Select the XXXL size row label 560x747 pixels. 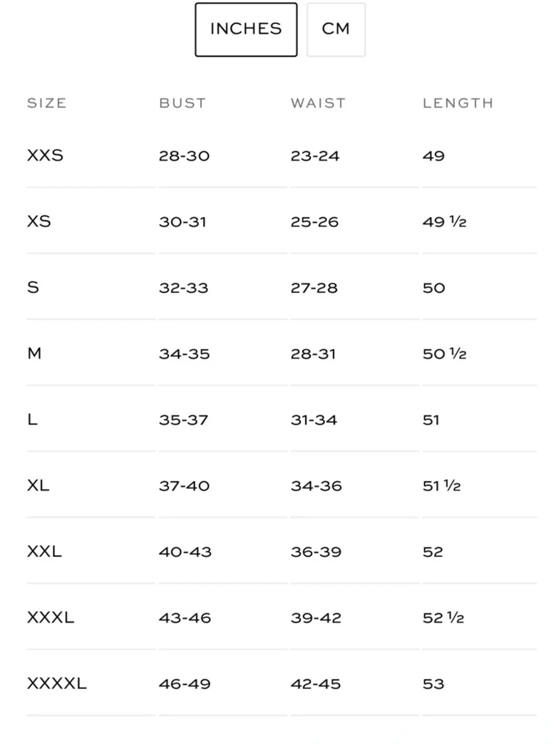coord(50,618)
